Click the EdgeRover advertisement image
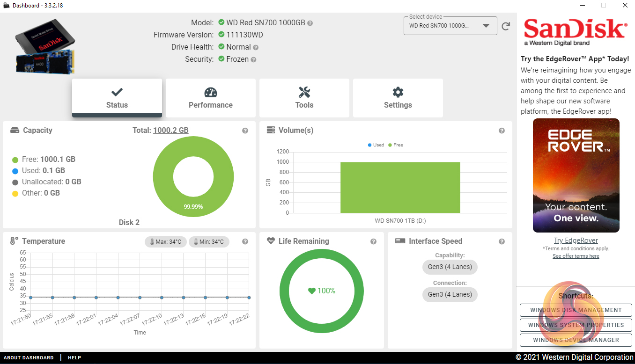Viewport: 635px width, 364px height. click(576, 175)
